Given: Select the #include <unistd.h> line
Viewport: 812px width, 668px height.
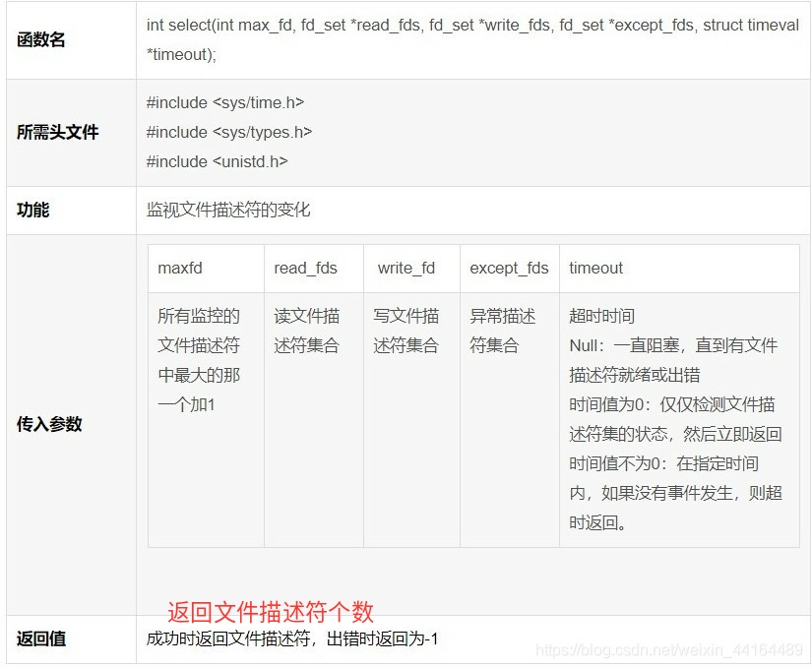Looking at the screenshot, I should (x=217, y=160).
